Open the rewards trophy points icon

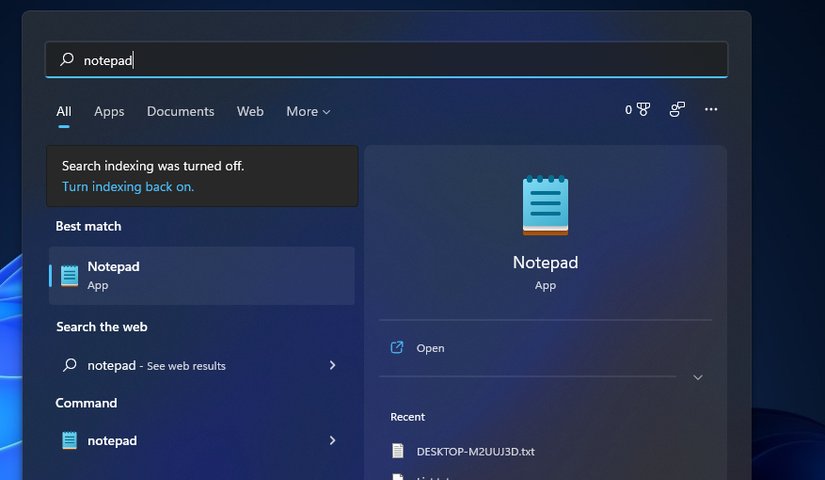643,110
